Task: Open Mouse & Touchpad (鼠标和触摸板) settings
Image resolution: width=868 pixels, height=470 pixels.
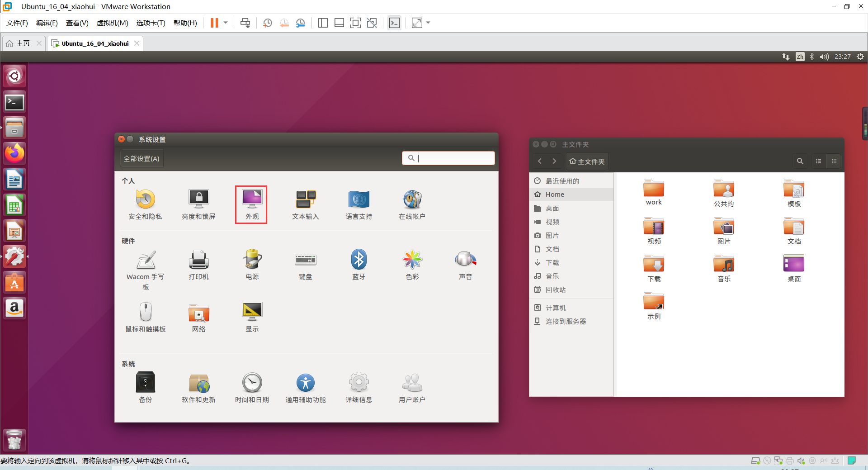Action: 146,317
